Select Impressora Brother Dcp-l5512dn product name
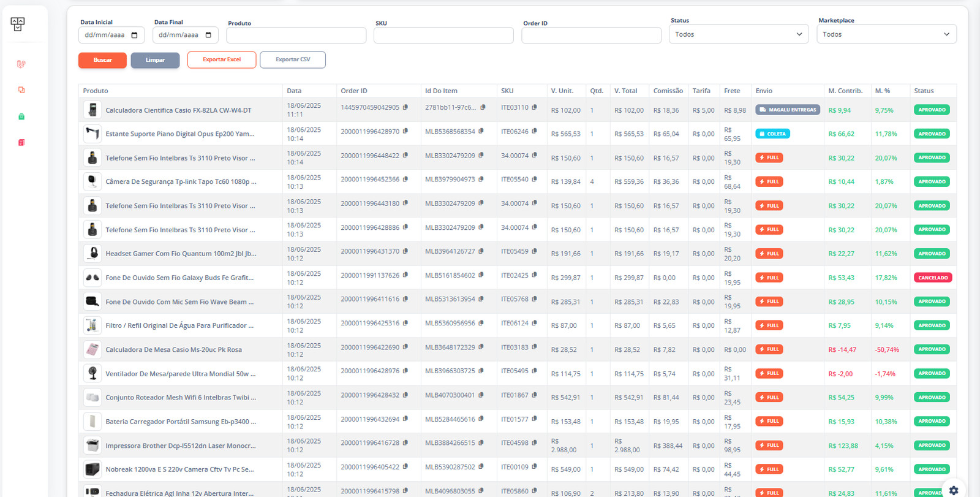Viewport: 980px width, 497px height. pyautogui.click(x=181, y=446)
